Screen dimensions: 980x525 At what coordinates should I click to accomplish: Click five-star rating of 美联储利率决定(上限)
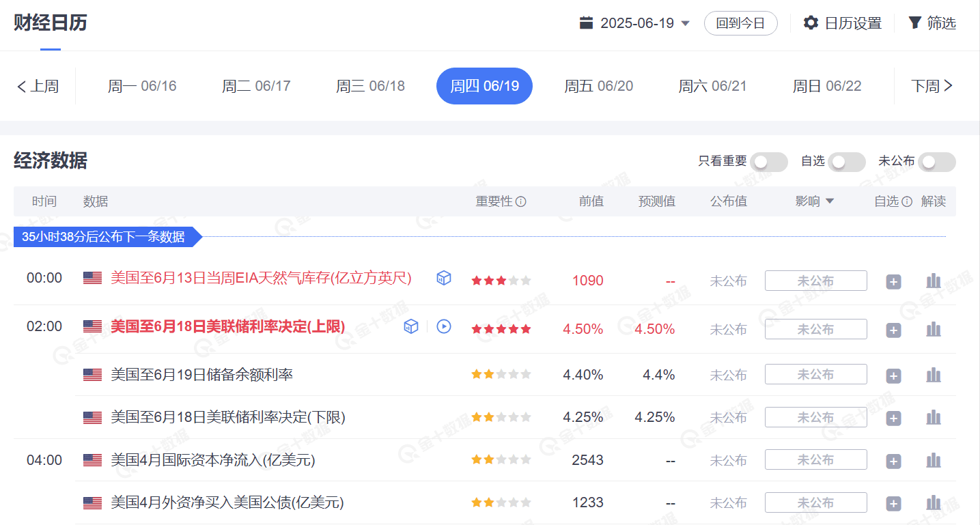(501, 329)
